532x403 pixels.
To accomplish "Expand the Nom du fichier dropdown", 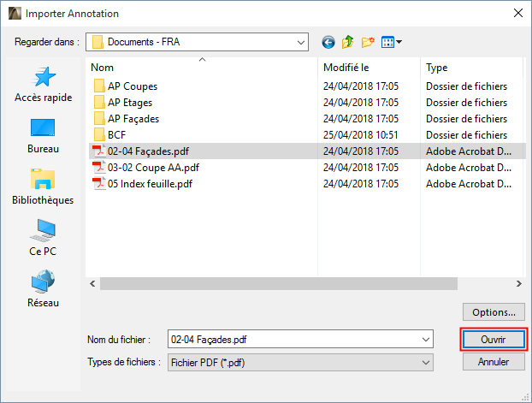I will [426, 340].
